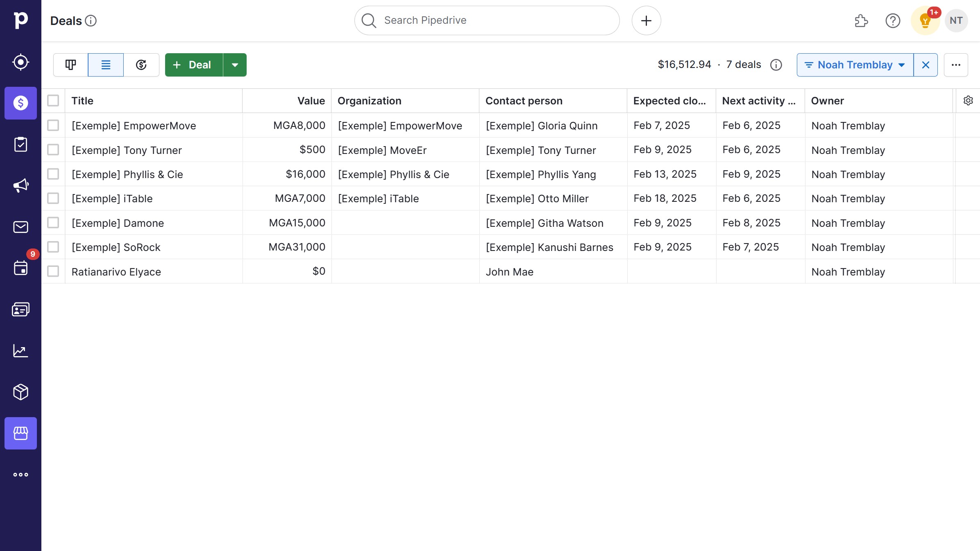Switch to pipeline kanban view

pos(70,65)
